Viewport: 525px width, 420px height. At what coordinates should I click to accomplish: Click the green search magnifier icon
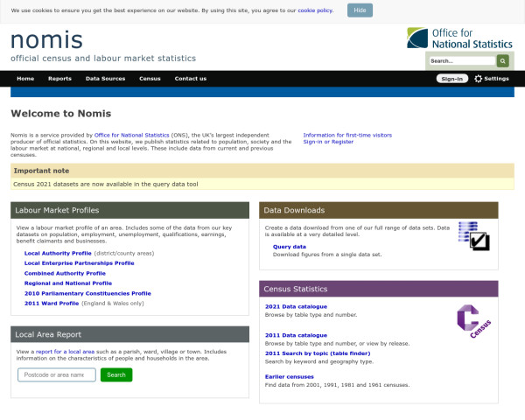pos(502,61)
